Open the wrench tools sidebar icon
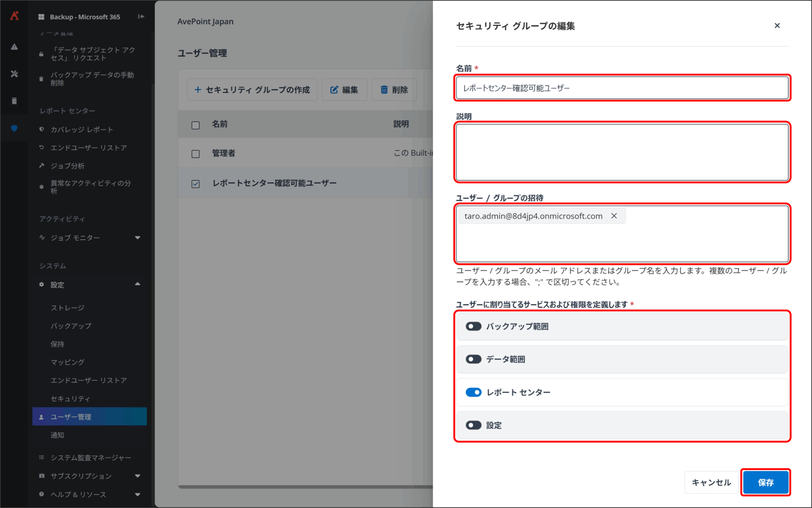Viewport: 812px width, 508px height. [x=14, y=74]
